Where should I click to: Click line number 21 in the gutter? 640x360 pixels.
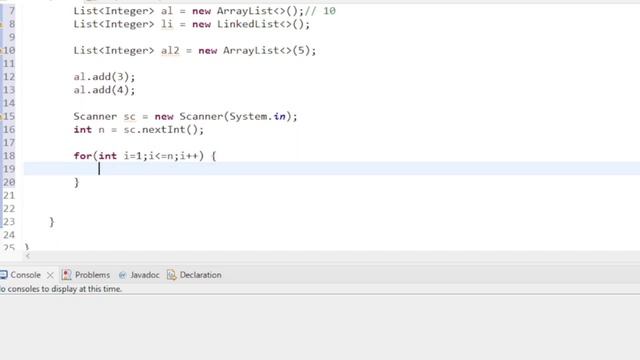pos(9,195)
